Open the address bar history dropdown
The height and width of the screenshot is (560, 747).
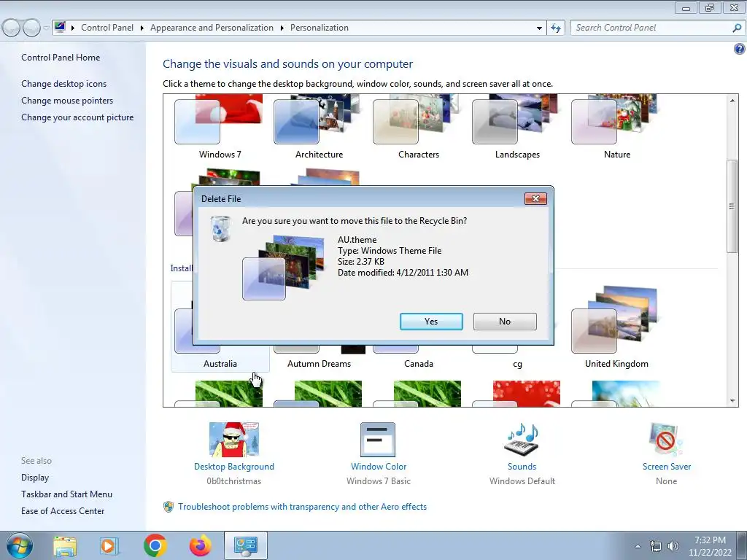(x=539, y=28)
